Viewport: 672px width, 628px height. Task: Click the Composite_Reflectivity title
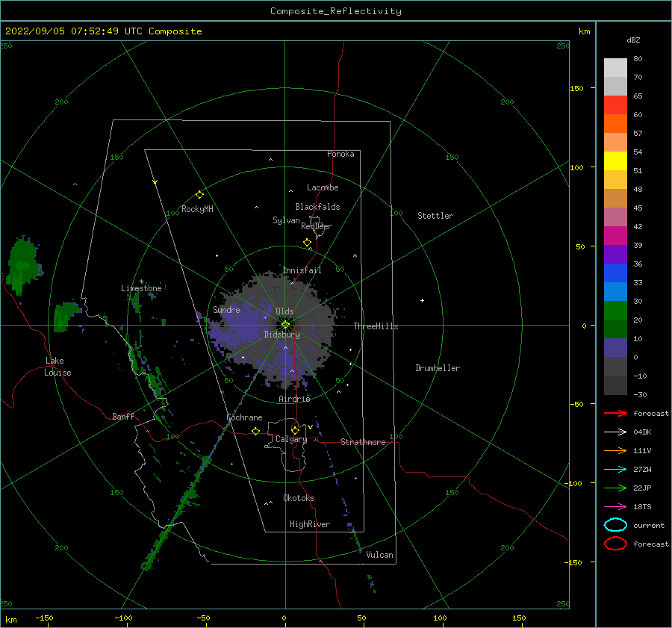pos(336,11)
